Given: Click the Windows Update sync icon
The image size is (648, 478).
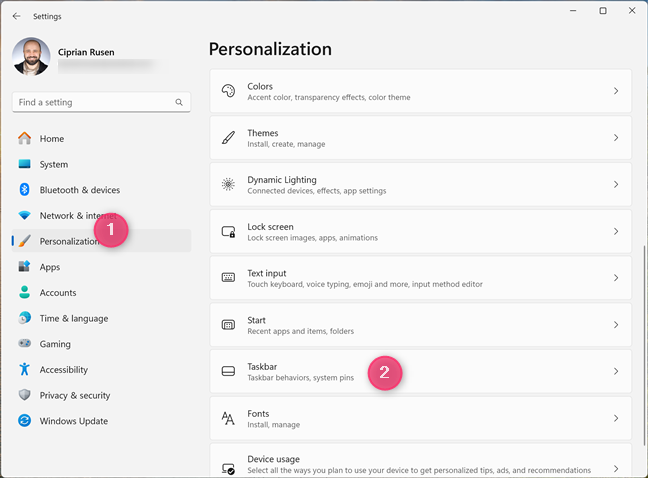Looking at the screenshot, I should (24, 421).
